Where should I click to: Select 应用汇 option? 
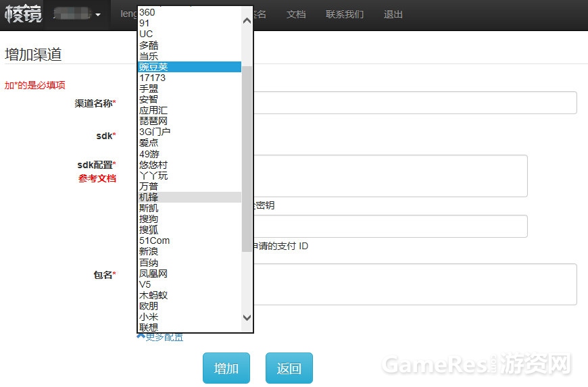click(x=190, y=110)
